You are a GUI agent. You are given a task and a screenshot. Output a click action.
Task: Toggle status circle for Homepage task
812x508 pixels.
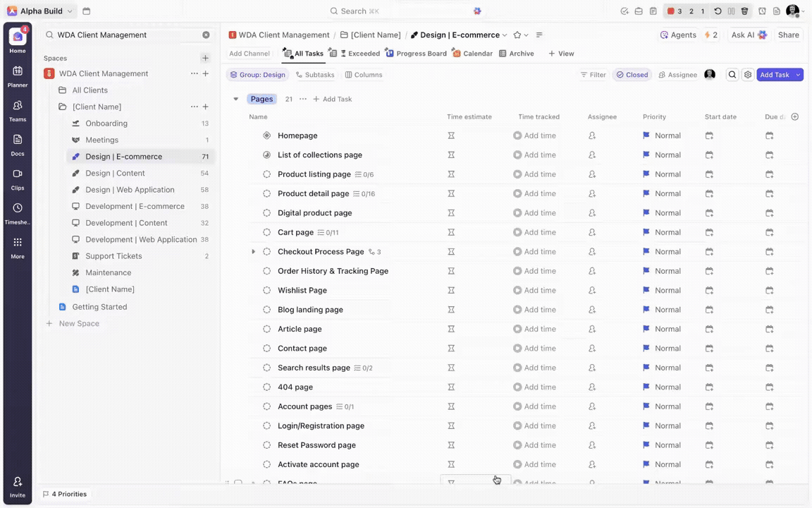coord(266,135)
